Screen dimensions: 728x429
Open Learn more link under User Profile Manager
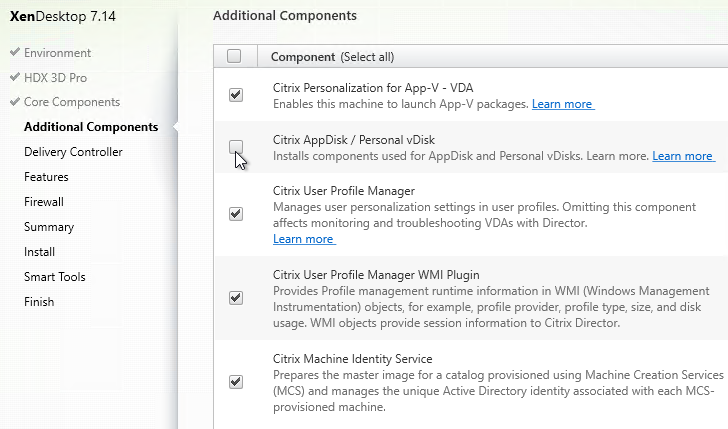(304, 239)
